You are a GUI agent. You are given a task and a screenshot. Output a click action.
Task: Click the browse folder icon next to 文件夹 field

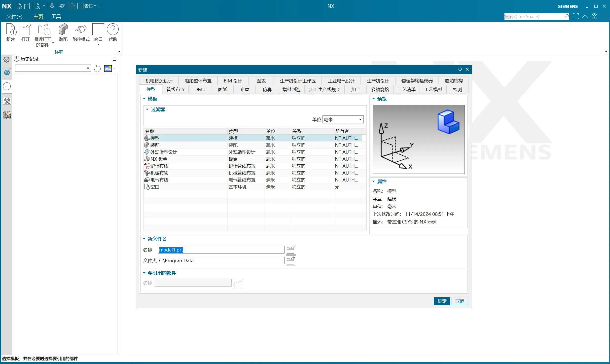[x=291, y=261]
